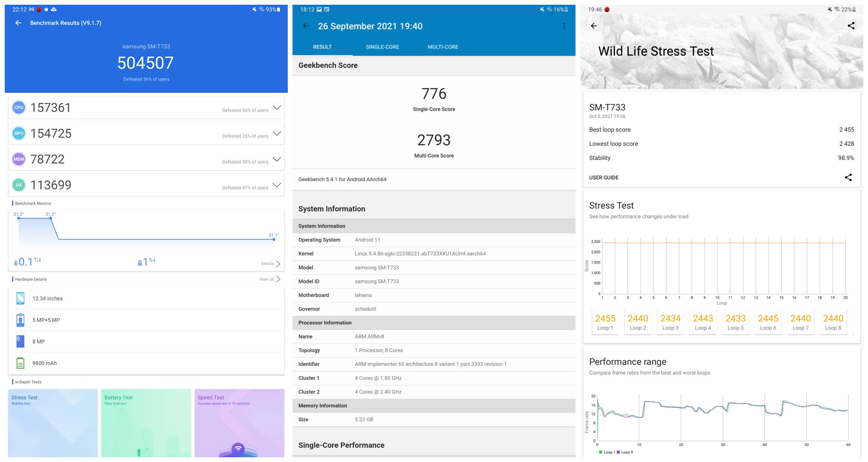Screen dimensions: 868x462
Task: Expand MEM score 78722 details
Action: 277,159
